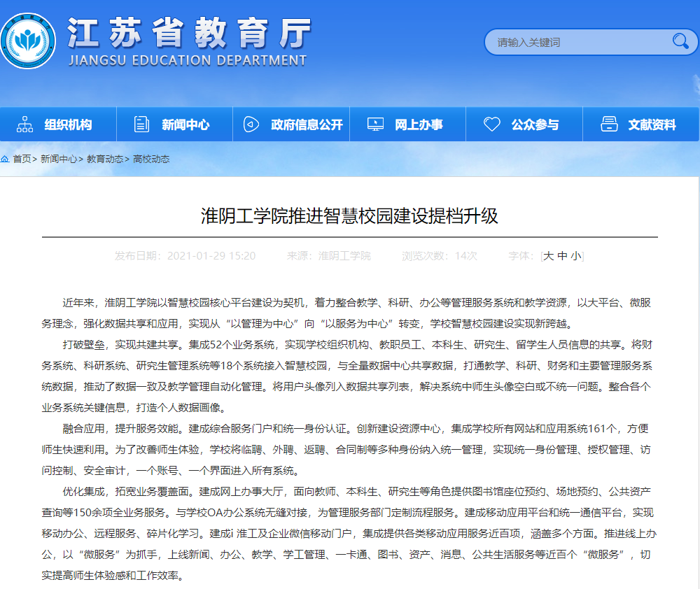Open the 组织机构 menu item
Viewport: 700px width, 589px height.
pos(59,124)
